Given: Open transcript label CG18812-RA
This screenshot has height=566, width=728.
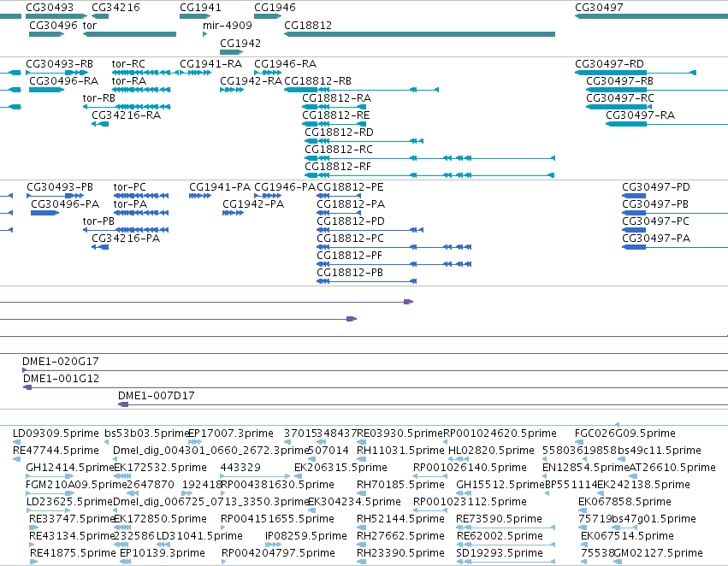Looking at the screenshot, I should click(336, 98).
